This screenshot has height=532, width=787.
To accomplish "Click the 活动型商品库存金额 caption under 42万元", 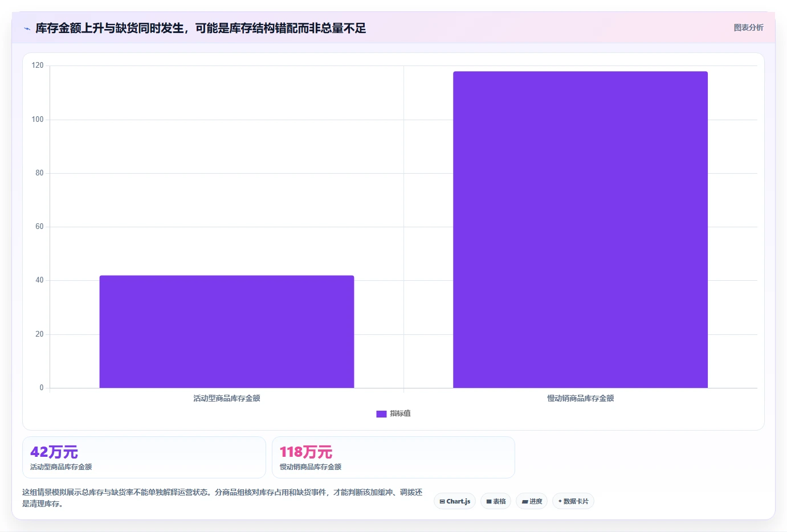I will pos(61,466).
